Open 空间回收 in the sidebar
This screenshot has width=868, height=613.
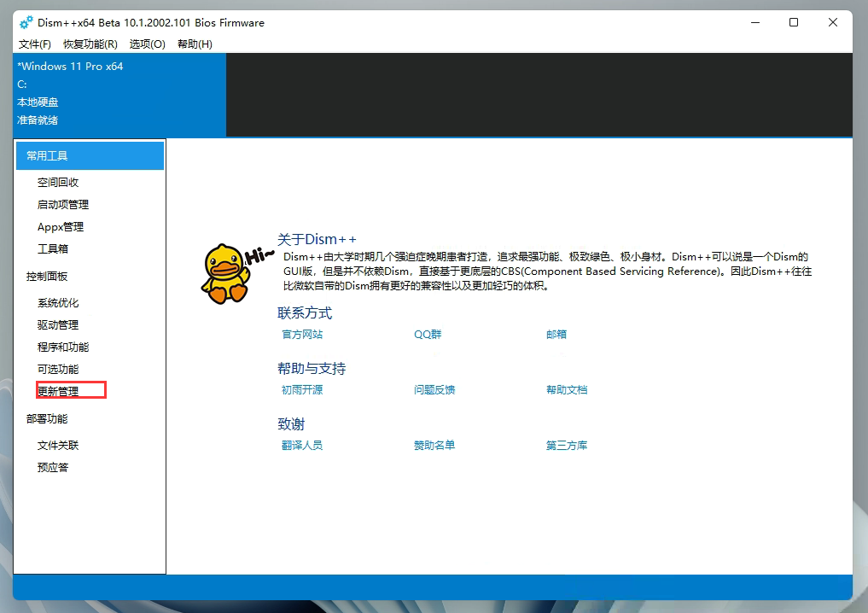coord(58,182)
